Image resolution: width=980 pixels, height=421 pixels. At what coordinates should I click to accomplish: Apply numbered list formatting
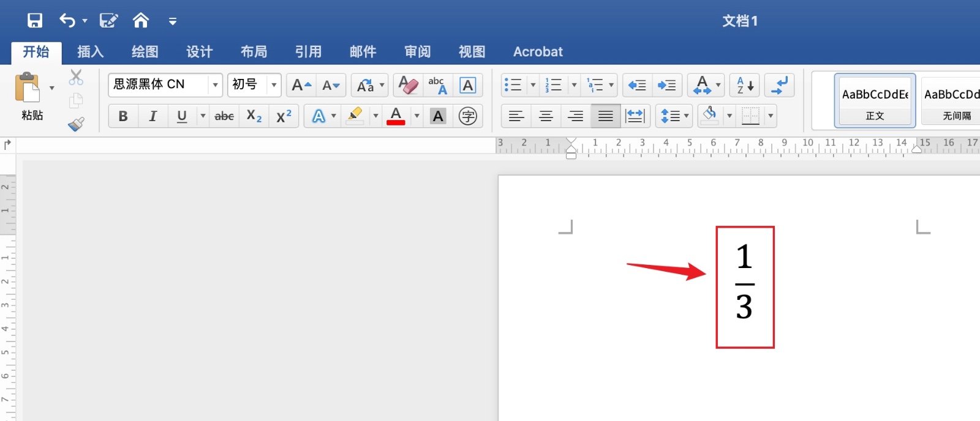click(554, 85)
